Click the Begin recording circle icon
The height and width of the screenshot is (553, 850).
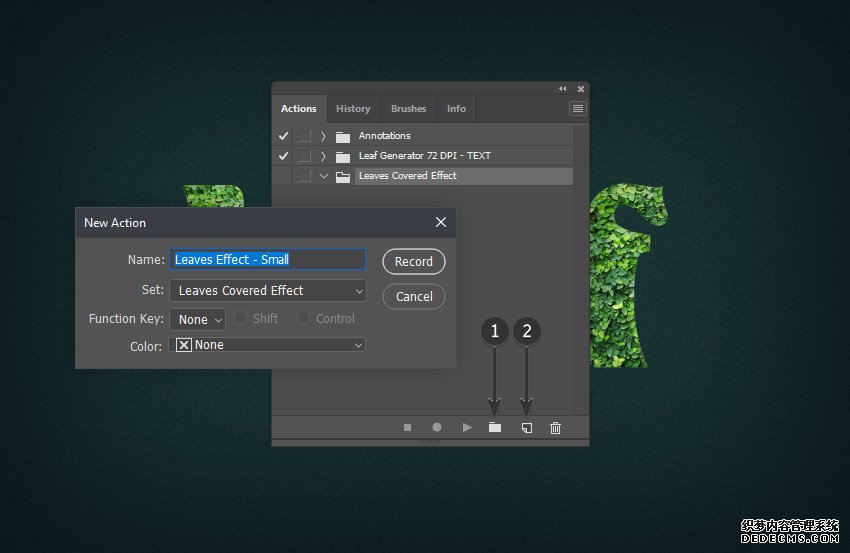(437, 427)
